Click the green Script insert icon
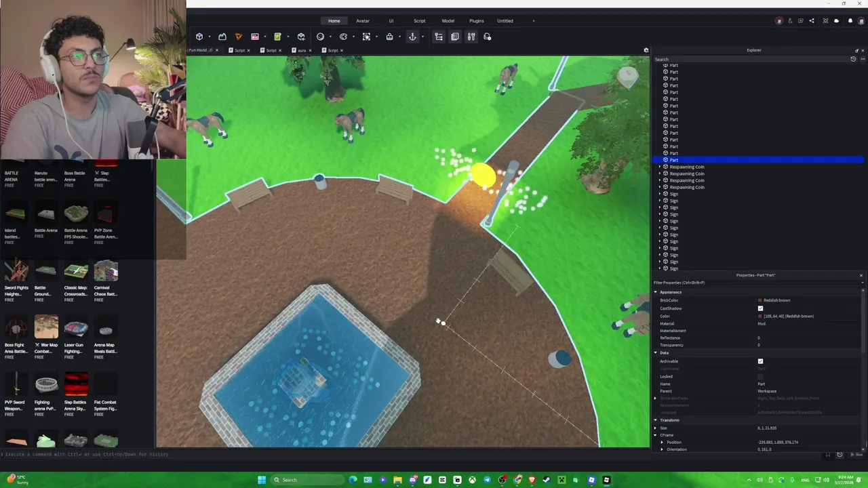This screenshot has width=868, height=488. click(x=277, y=37)
